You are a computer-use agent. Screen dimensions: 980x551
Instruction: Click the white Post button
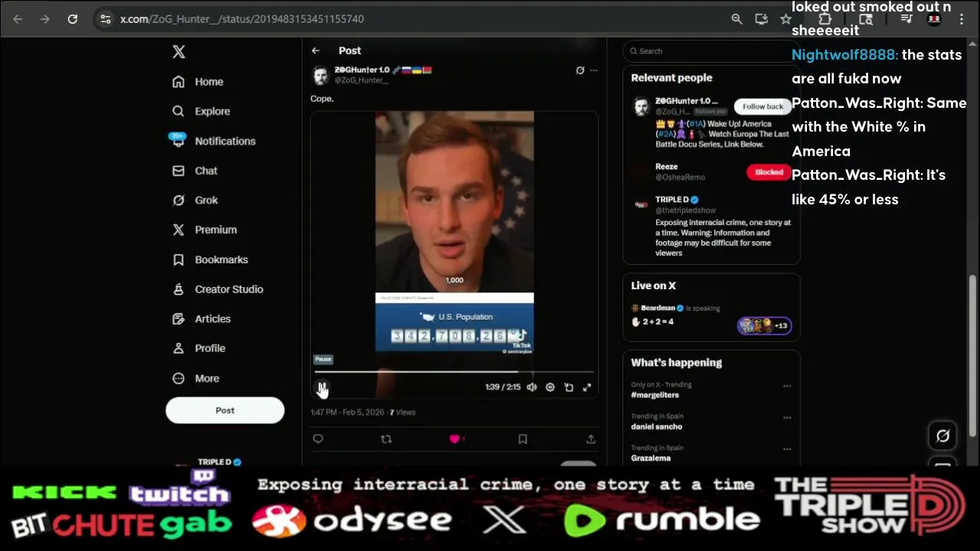coord(225,410)
